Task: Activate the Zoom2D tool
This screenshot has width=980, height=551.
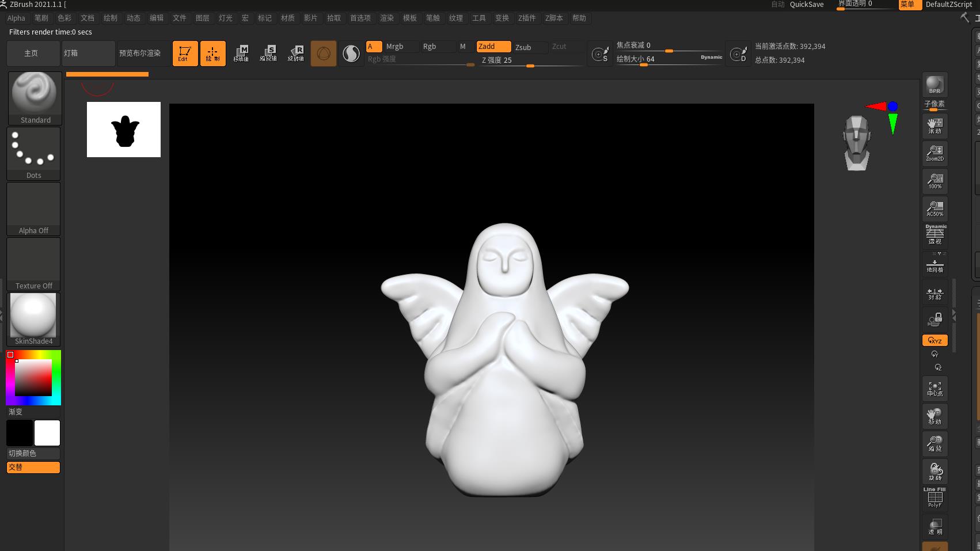Action: (934, 153)
